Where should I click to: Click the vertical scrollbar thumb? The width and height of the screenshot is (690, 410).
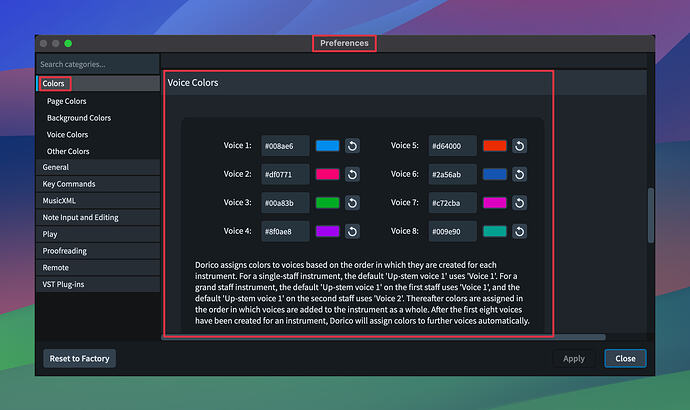click(x=650, y=216)
